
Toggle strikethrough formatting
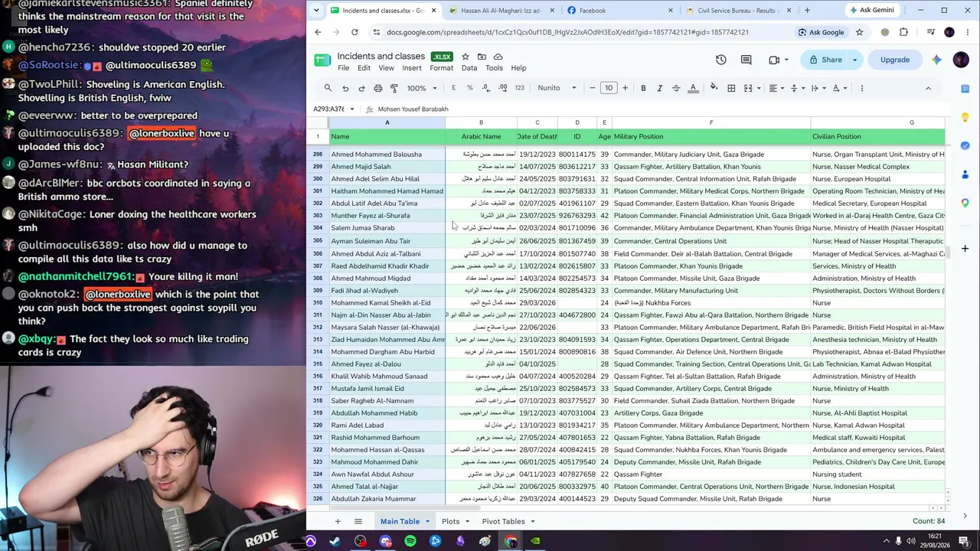(x=676, y=88)
